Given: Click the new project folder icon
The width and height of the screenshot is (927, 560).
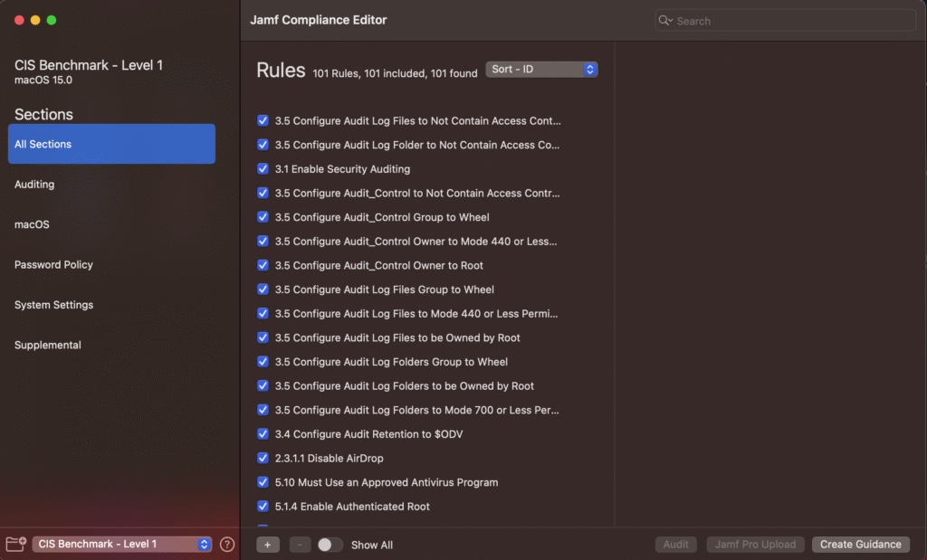Looking at the screenshot, I should tap(15, 544).
